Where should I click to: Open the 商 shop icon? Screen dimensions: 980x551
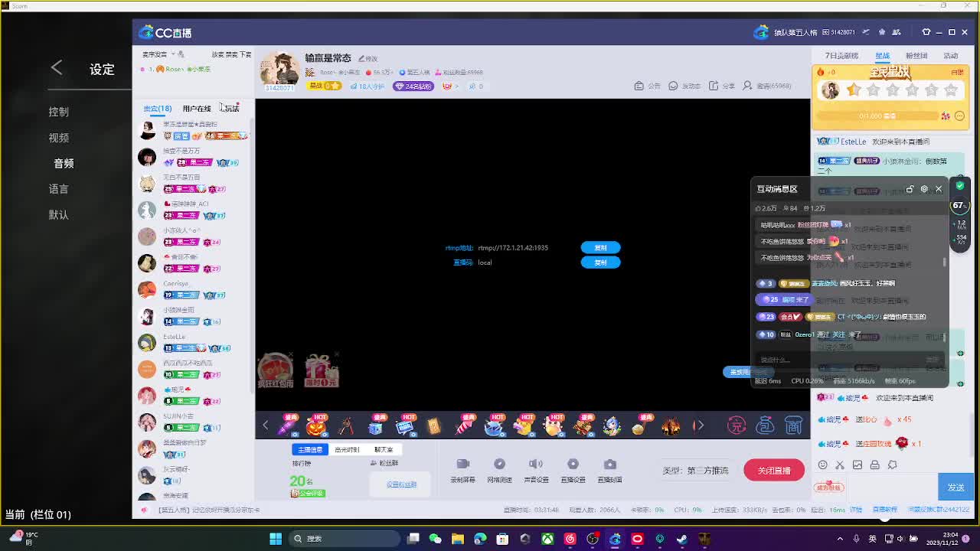pyautogui.click(x=794, y=425)
